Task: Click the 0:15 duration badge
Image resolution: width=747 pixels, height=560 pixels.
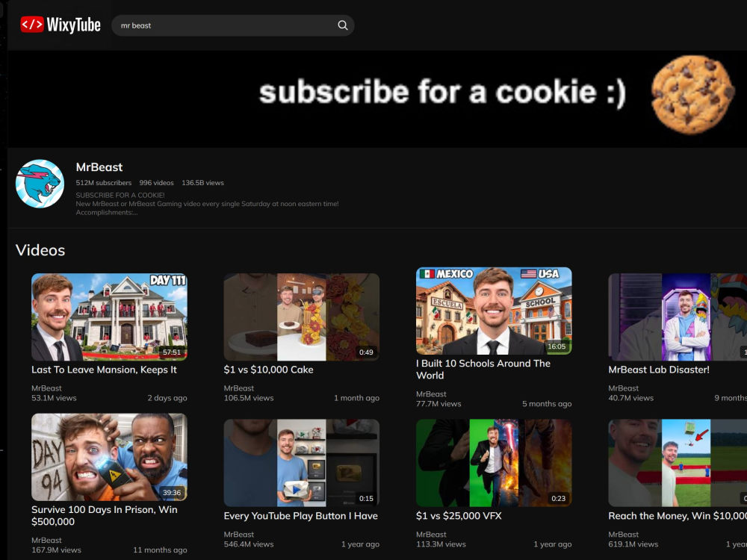Action: [x=366, y=498]
